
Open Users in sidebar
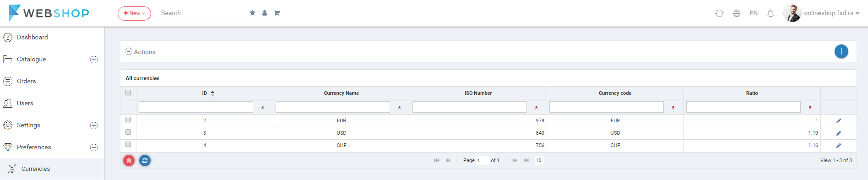click(25, 103)
